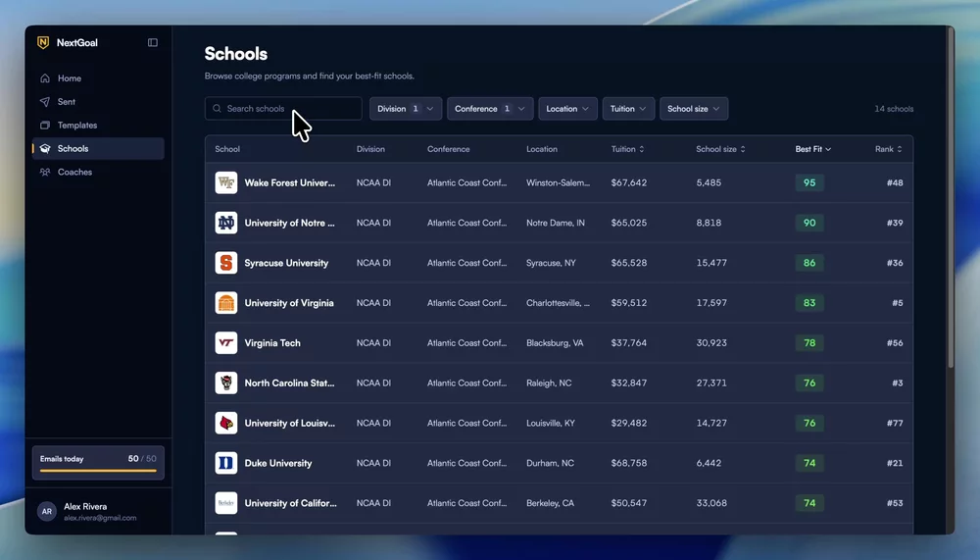Open the University of Notre Dame row
This screenshot has width=980, height=560.
tap(559, 223)
